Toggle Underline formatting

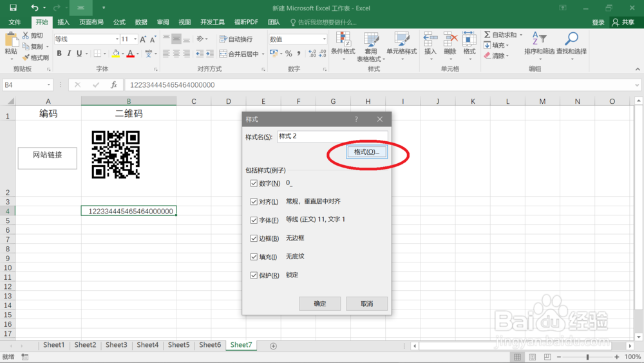tap(79, 54)
